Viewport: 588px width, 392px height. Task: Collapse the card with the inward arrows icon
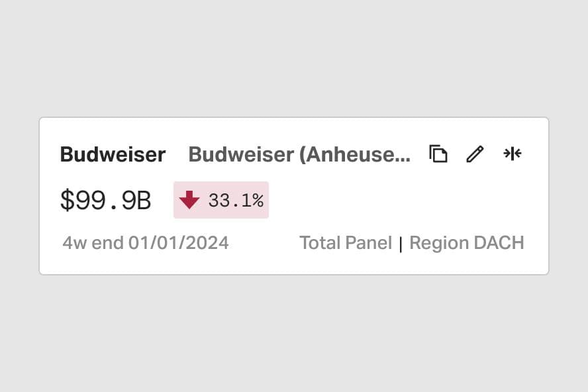(x=513, y=154)
